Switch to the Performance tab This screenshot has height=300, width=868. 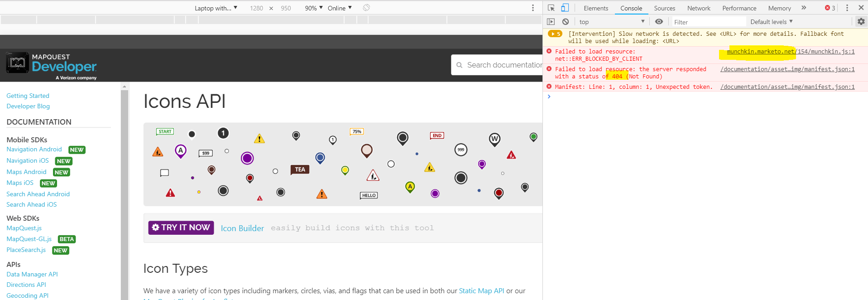(x=739, y=8)
